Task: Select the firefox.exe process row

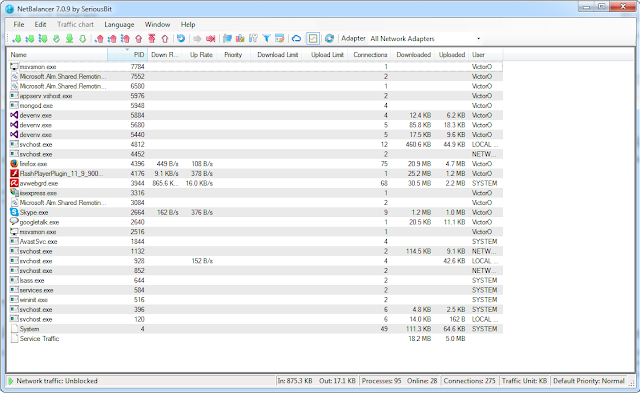Action: pos(256,164)
